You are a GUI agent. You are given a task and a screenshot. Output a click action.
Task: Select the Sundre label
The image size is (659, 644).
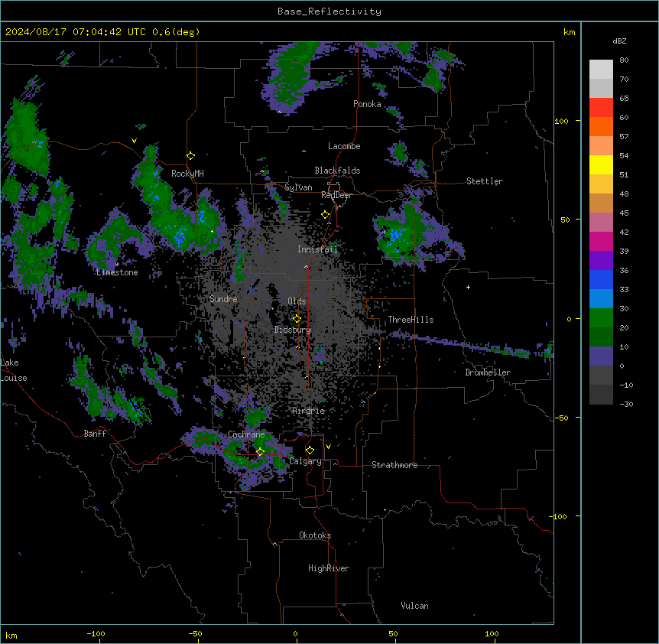223,299
